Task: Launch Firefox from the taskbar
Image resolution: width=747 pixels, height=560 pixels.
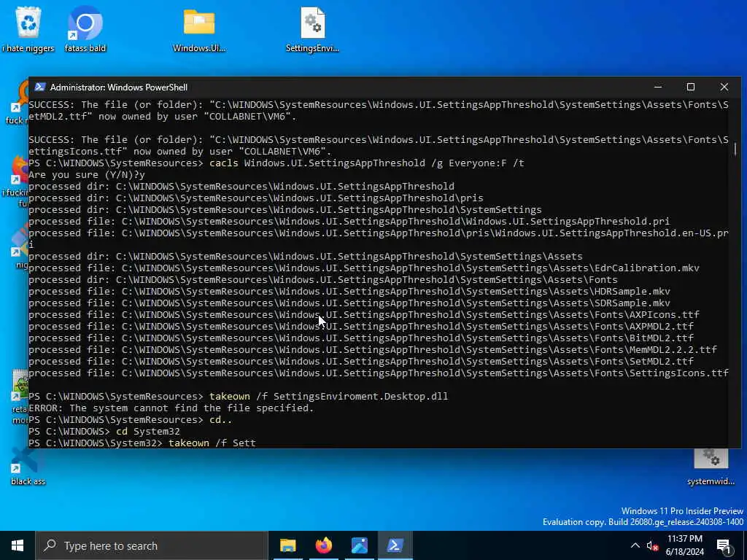Action: coord(323,545)
